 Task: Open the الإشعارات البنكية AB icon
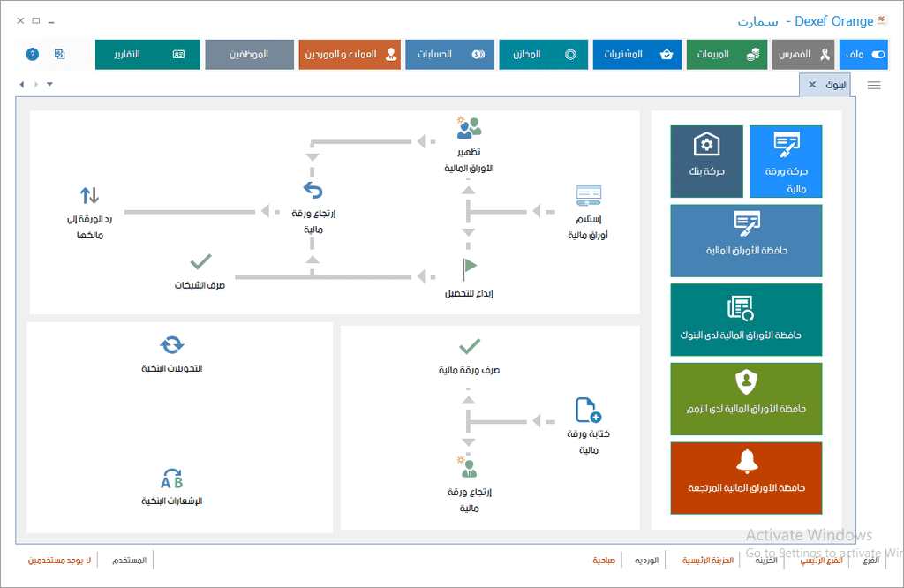tap(172, 479)
